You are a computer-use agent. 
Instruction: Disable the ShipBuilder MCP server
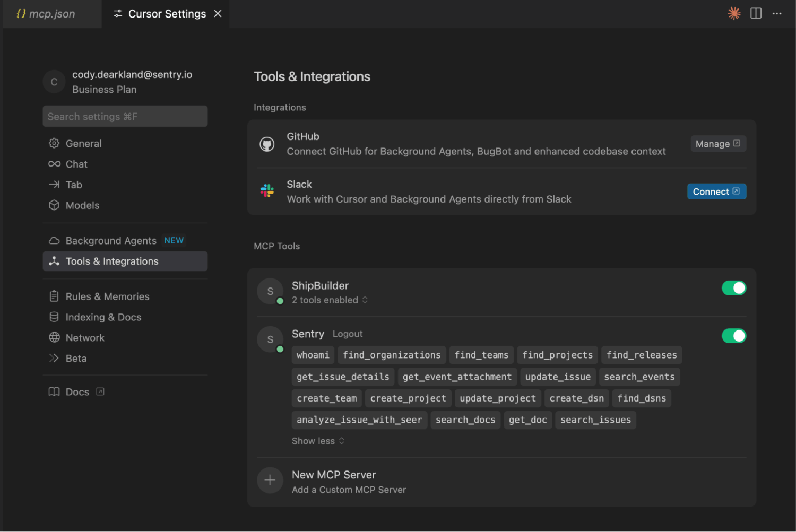pyautogui.click(x=734, y=288)
